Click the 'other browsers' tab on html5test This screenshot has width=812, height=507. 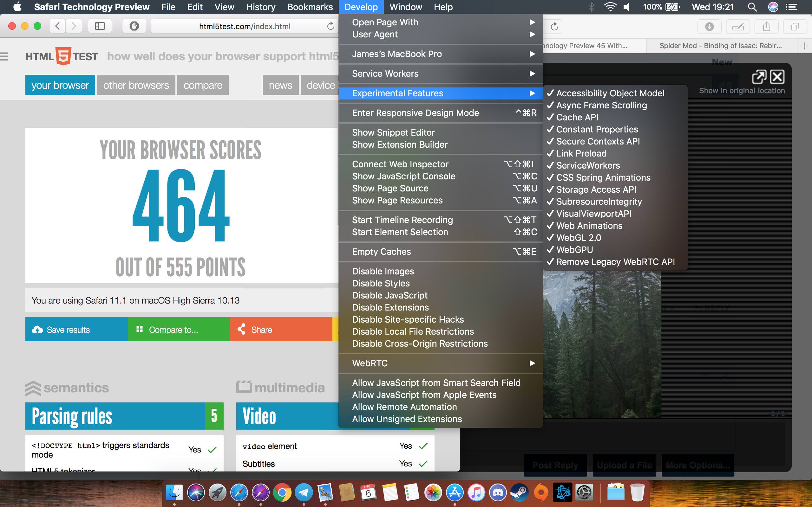pyautogui.click(x=136, y=85)
